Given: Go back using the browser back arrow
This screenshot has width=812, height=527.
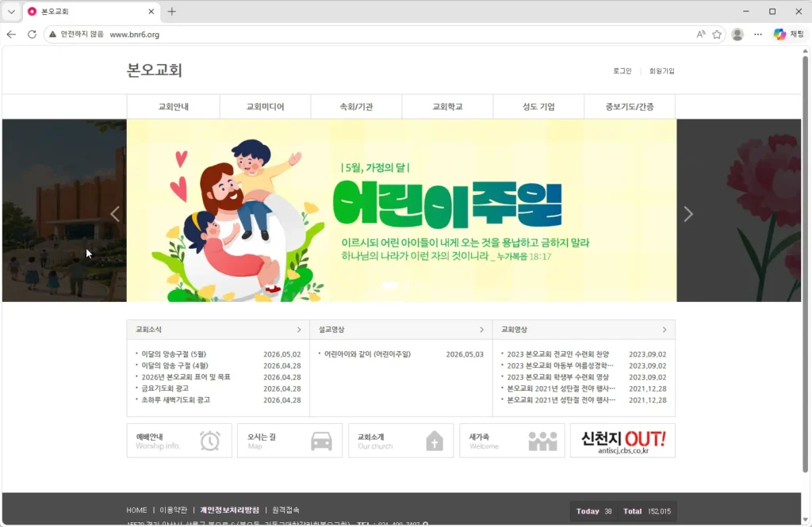Looking at the screenshot, I should click(11, 34).
